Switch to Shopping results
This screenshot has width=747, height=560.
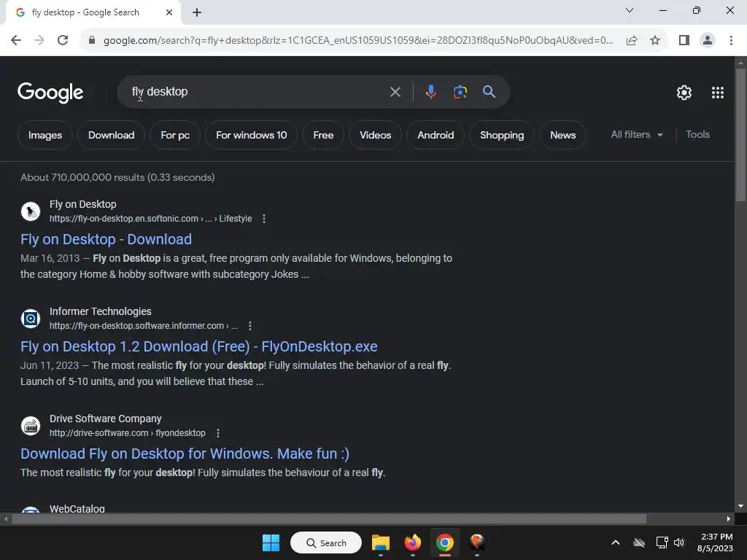pyautogui.click(x=502, y=135)
